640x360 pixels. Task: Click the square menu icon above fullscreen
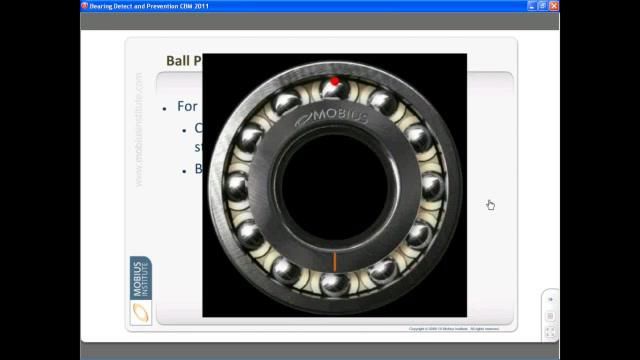pos(550,316)
